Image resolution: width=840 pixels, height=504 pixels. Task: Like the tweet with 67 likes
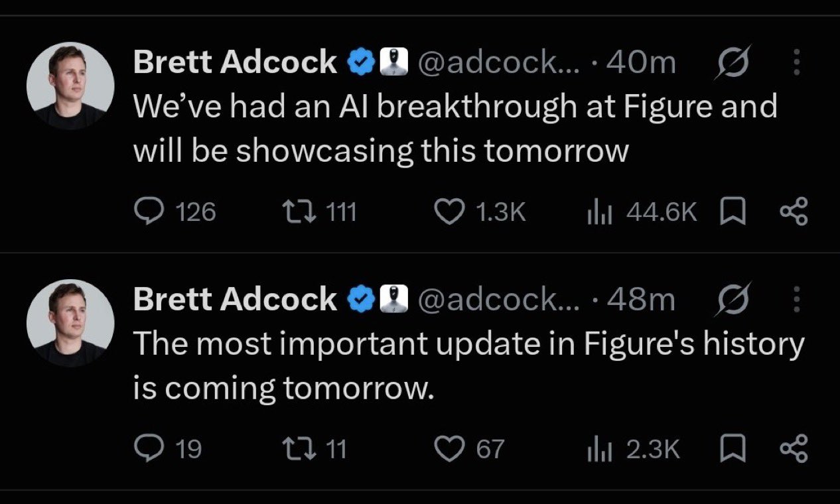click(x=469, y=450)
